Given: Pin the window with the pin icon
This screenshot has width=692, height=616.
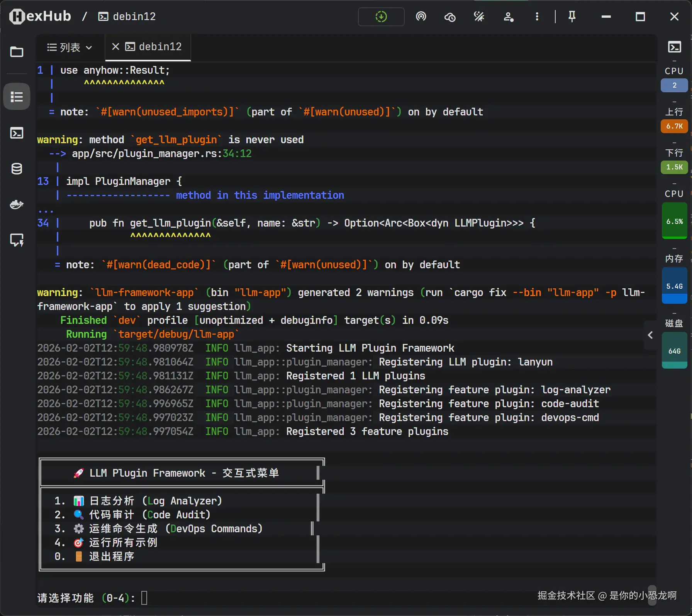Looking at the screenshot, I should (x=572, y=17).
